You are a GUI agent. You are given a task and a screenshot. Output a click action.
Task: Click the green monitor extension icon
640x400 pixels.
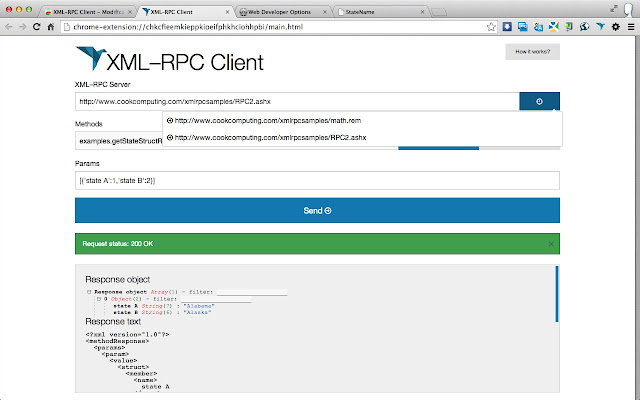569,27
